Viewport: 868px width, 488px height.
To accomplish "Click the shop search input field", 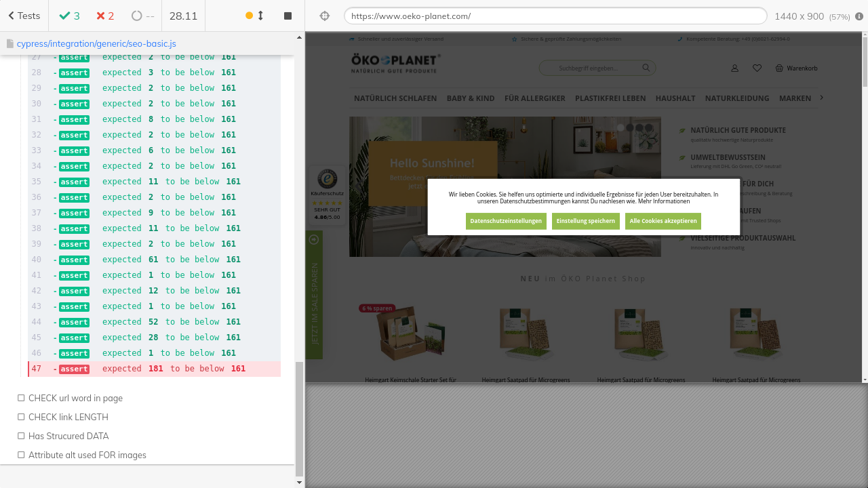I will point(587,68).
